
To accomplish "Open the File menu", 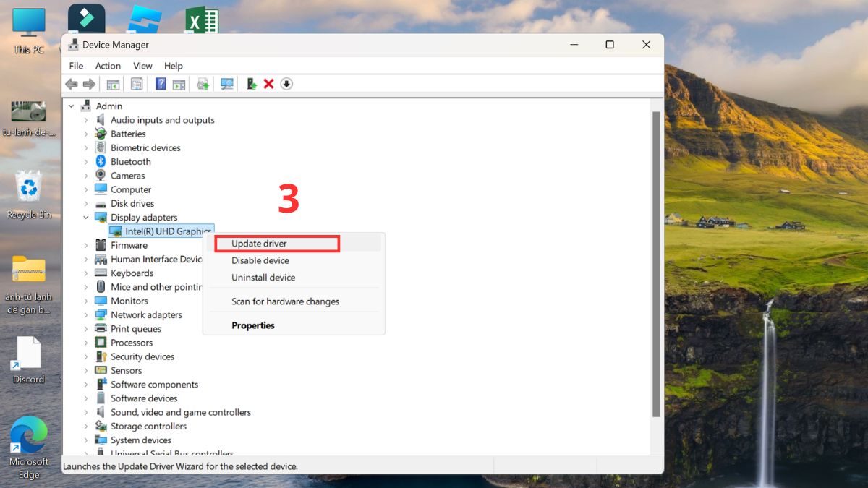I will coord(76,66).
